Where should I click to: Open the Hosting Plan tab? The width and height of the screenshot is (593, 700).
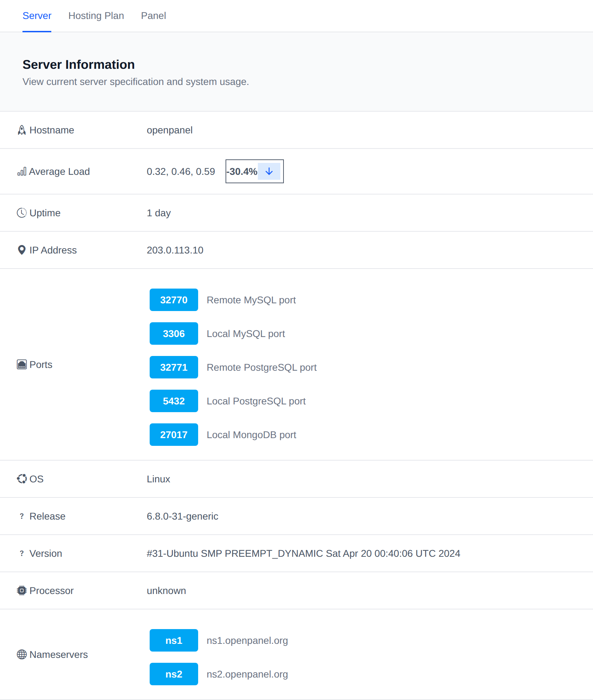click(x=96, y=16)
